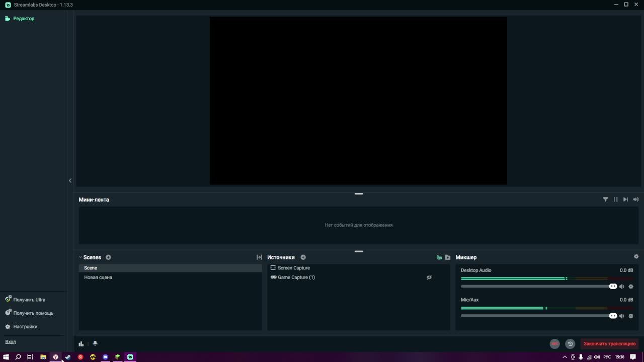Mute event sounds in the mini-feed

point(636,200)
